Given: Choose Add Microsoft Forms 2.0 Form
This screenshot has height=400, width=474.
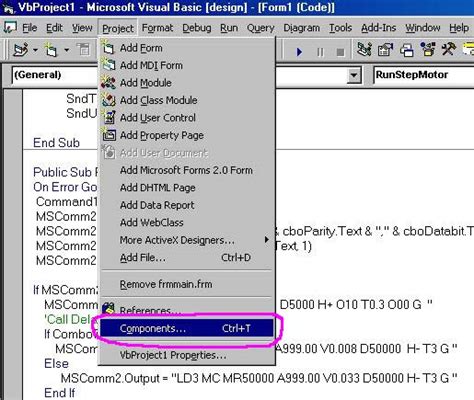Looking at the screenshot, I should (x=186, y=170).
